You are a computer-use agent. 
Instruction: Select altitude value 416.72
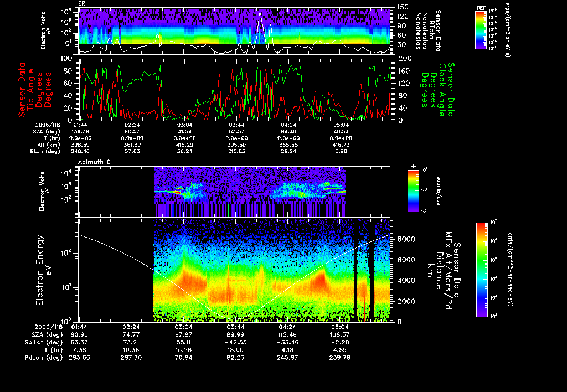point(341,145)
